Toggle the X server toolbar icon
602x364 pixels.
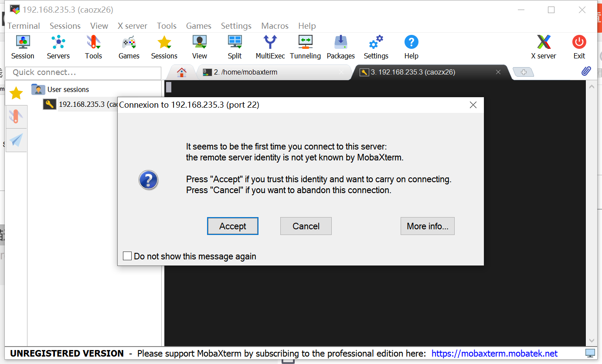pyautogui.click(x=544, y=47)
